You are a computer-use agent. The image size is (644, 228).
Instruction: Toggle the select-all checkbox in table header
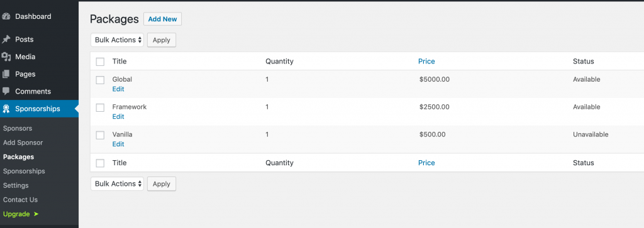[x=100, y=62]
